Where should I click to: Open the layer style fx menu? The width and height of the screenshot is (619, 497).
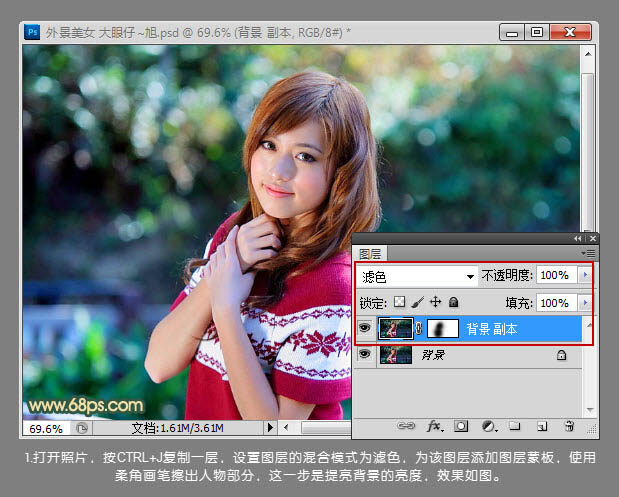coord(435,426)
